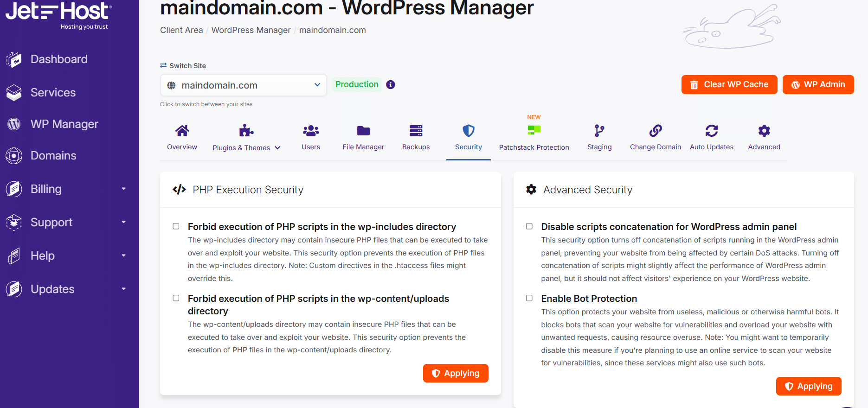868x408 pixels.
Task: Open the File Manager tab label
Action: pos(363,147)
